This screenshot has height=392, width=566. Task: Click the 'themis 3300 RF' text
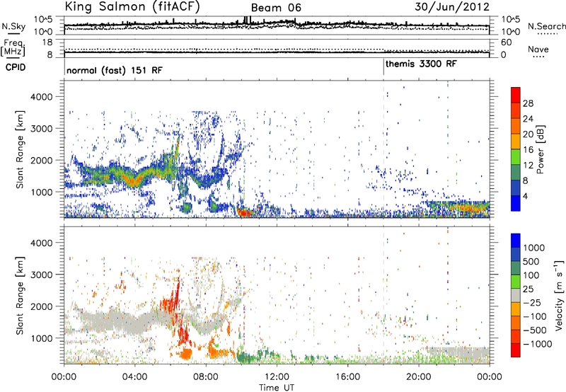coord(421,64)
